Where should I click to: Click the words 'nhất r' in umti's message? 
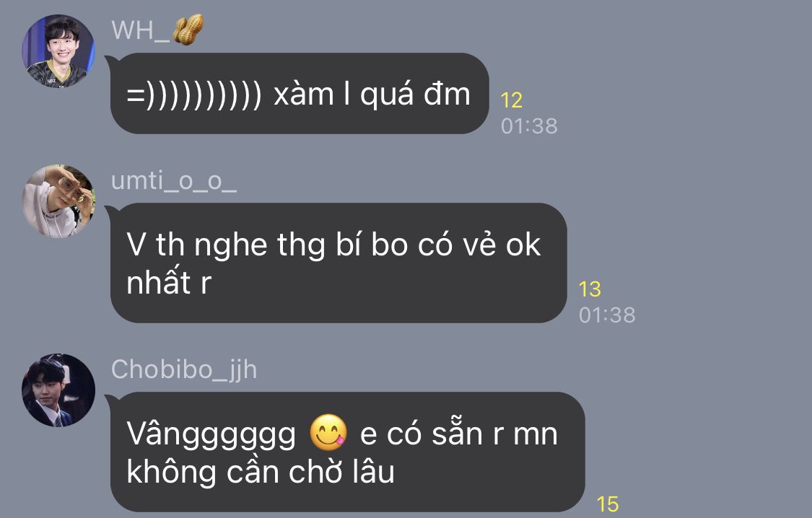tap(169, 283)
